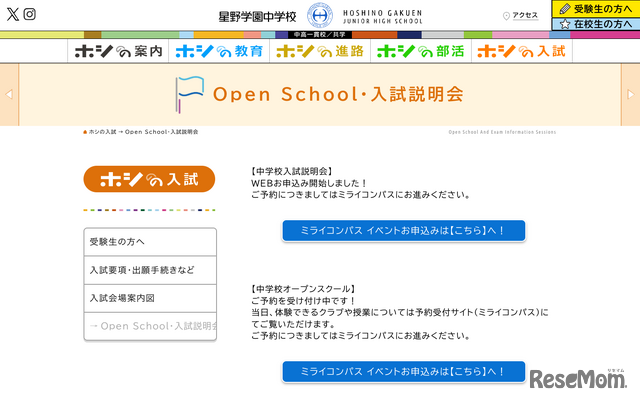
Task: Go to previous page with left banner arrow
Action: point(9,94)
